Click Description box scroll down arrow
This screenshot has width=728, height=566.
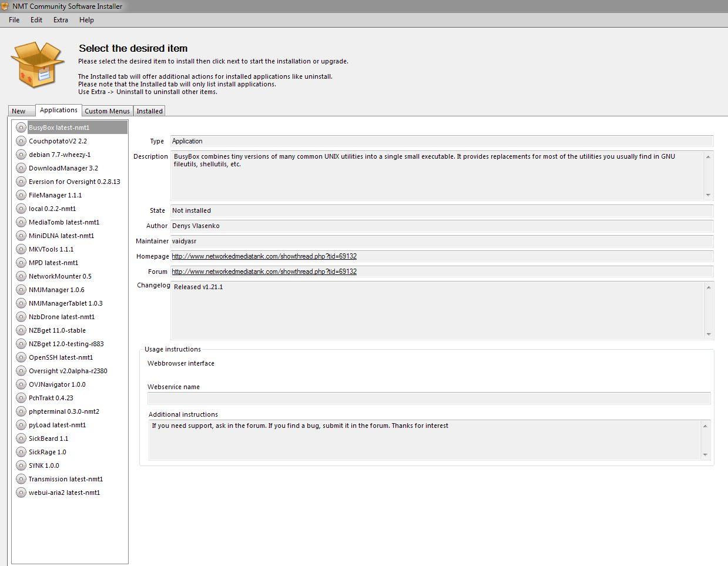(x=708, y=195)
